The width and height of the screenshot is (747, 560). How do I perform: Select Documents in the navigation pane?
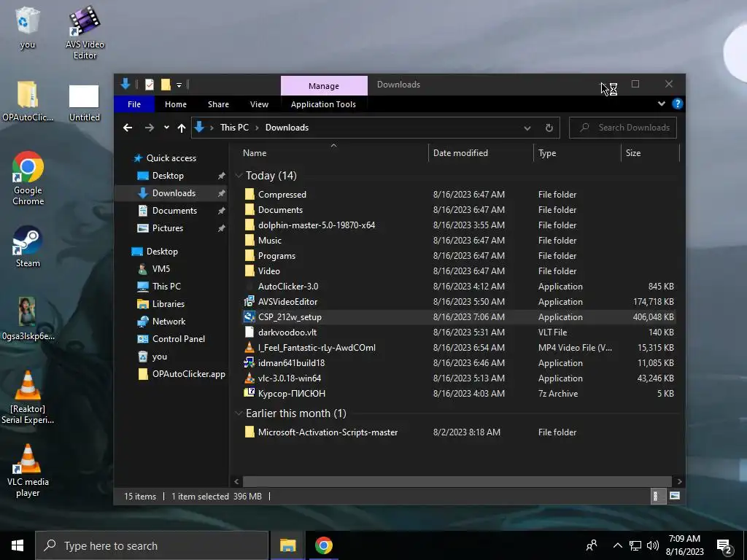pyautogui.click(x=174, y=211)
